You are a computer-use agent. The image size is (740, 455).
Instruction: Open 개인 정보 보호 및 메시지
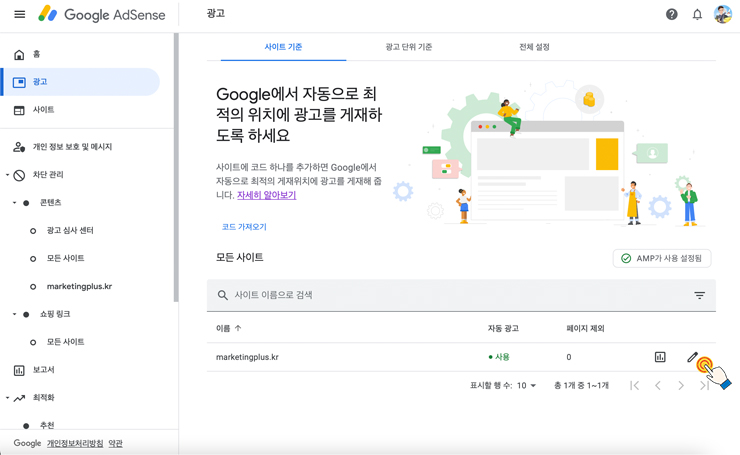pyautogui.click(x=72, y=147)
